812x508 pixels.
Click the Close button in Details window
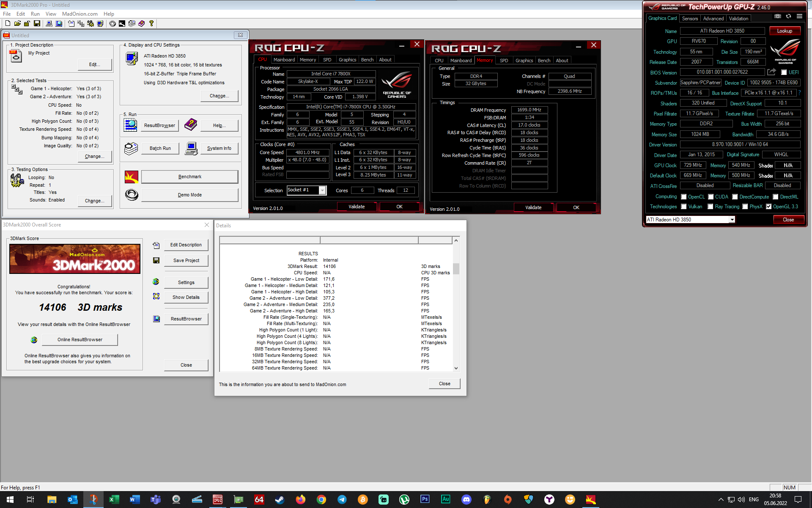444,384
